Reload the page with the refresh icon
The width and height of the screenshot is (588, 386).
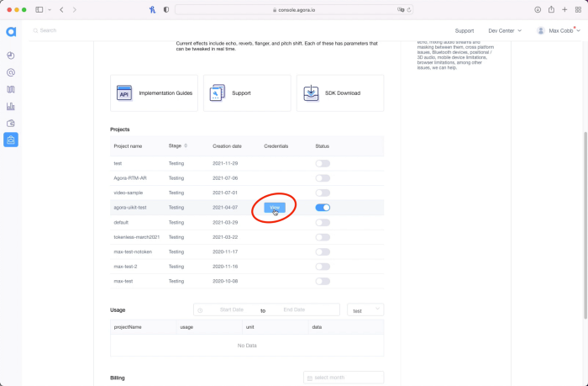(409, 10)
